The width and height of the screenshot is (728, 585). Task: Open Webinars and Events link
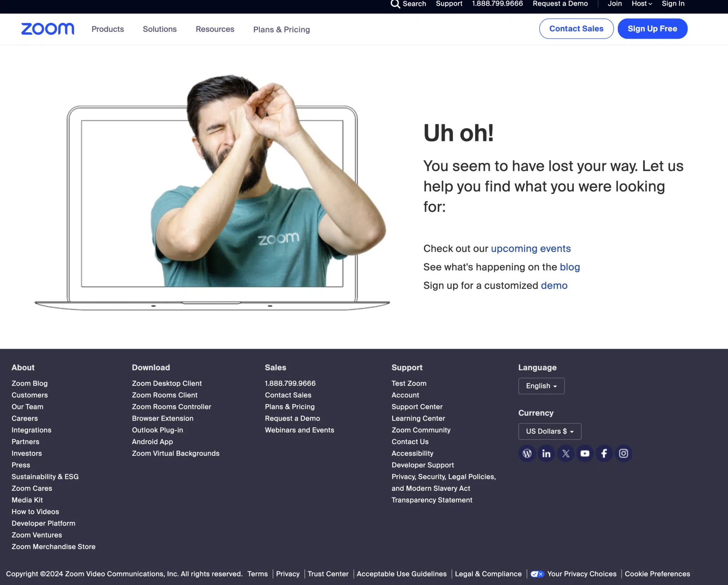pyautogui.click(x=299, y=430)
